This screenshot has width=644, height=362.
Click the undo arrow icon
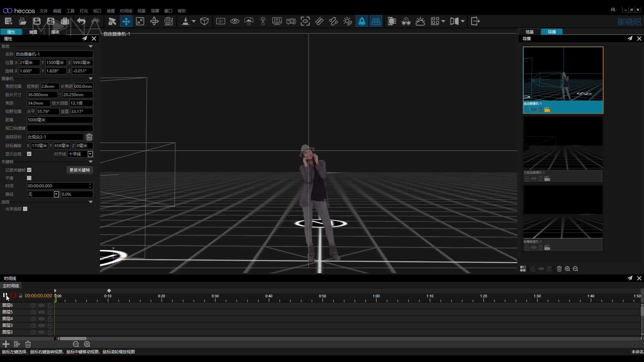coord(81,21)
